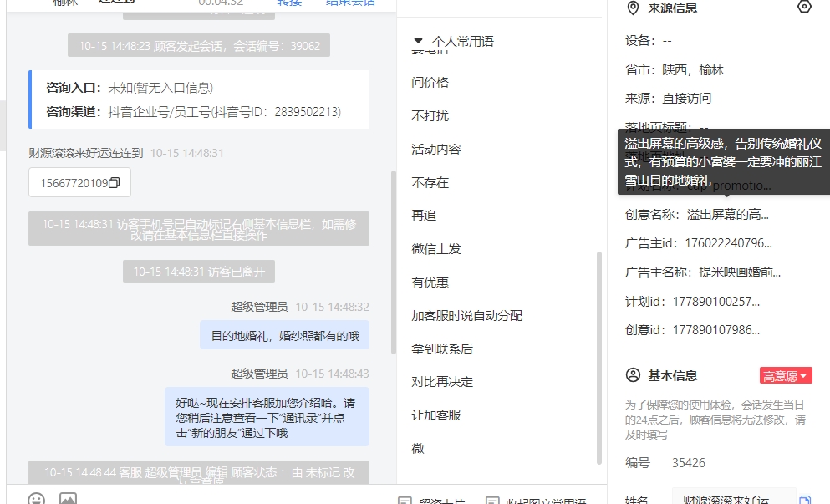Screen dimensions: 830x504
Task: Click the 超级管理员 10-15 14:48:32 message header
Action: click(300, 307)
